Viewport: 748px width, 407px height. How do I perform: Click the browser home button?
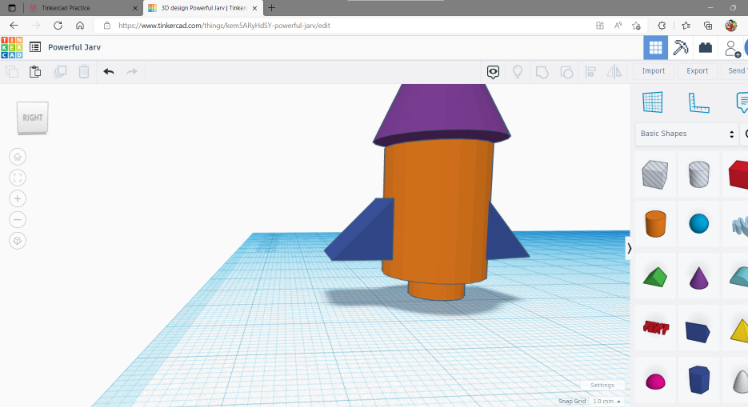click(80, 25)
